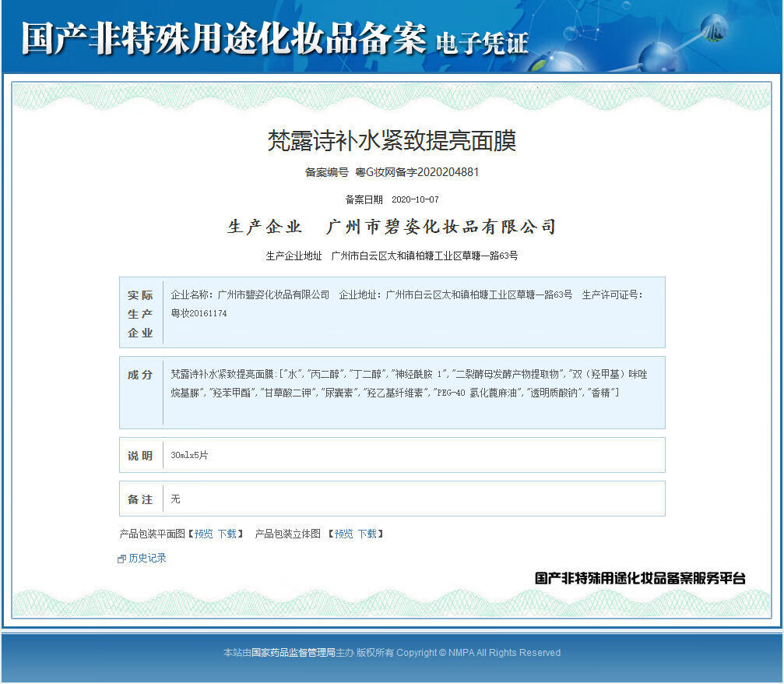Click the banner title 国产非特殊用途化妆品备案
The image size is (784, 684).
point(223,38)
